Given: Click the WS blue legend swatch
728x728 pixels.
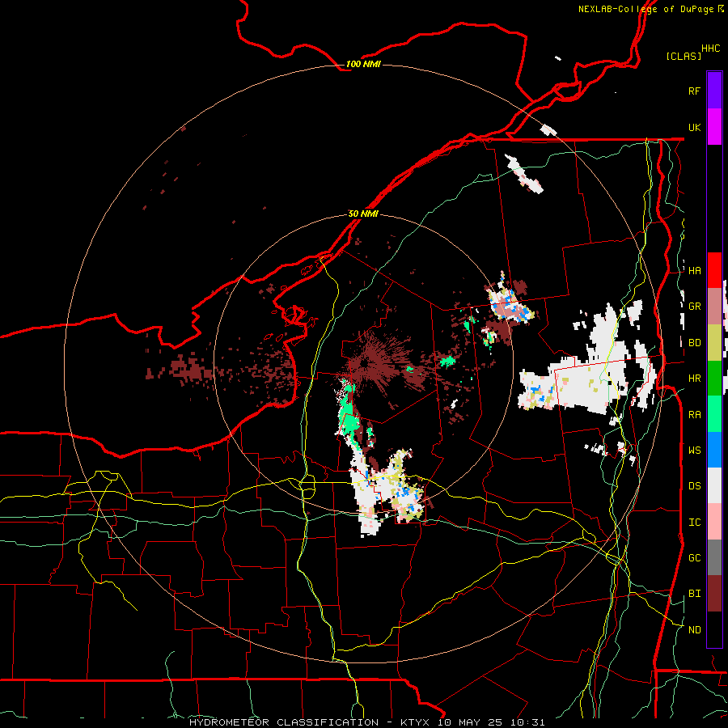Looking at the screenshot, I should (714, 450).
